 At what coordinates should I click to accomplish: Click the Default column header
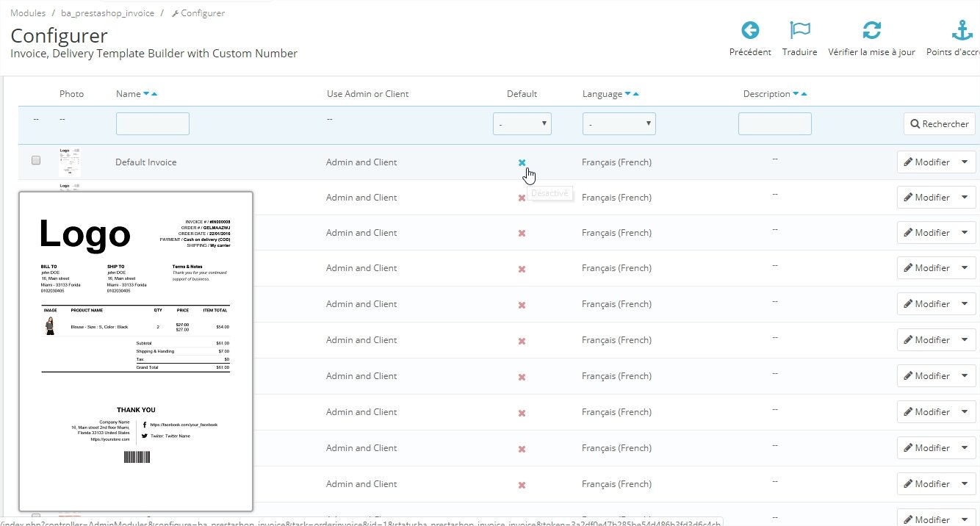522,94
